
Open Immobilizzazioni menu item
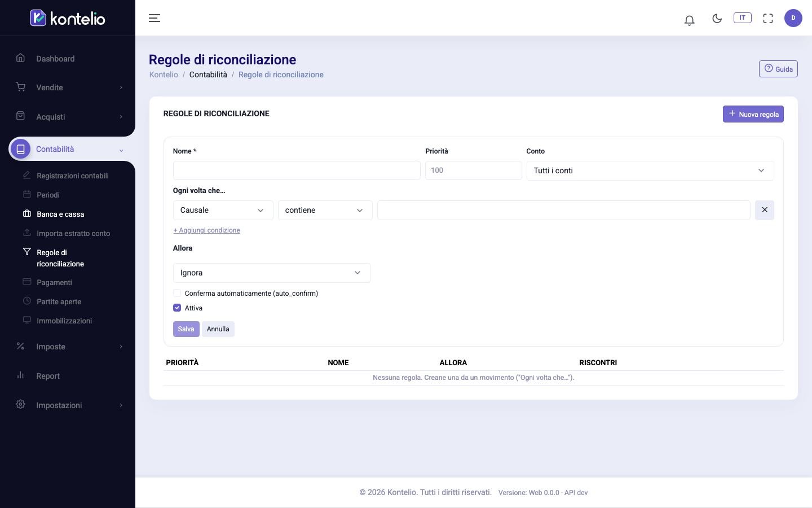(x=64, y=321)
